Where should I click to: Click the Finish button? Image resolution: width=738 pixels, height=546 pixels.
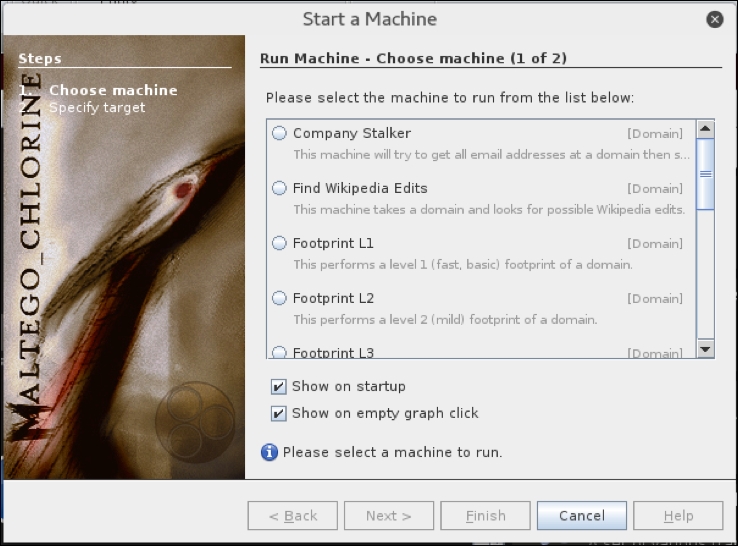(x=485, y=516)
